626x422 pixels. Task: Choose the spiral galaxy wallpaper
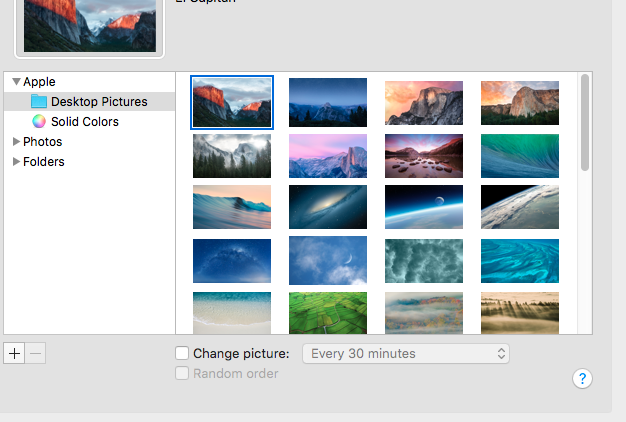(x=328, y=207)
